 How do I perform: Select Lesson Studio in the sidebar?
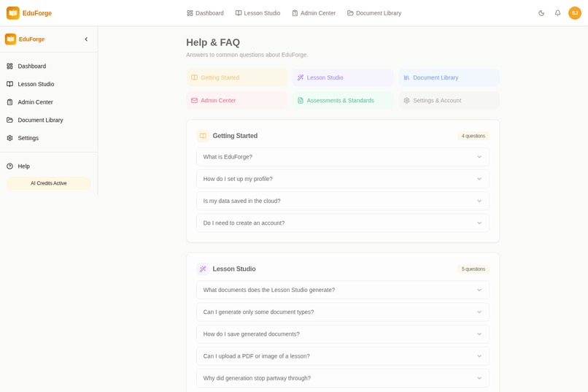point(49,84)
